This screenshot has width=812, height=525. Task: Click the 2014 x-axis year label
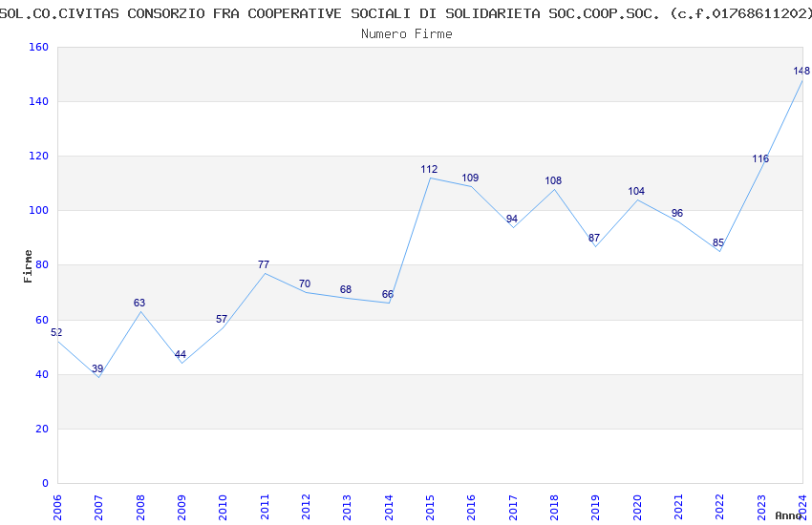point(389,508)
